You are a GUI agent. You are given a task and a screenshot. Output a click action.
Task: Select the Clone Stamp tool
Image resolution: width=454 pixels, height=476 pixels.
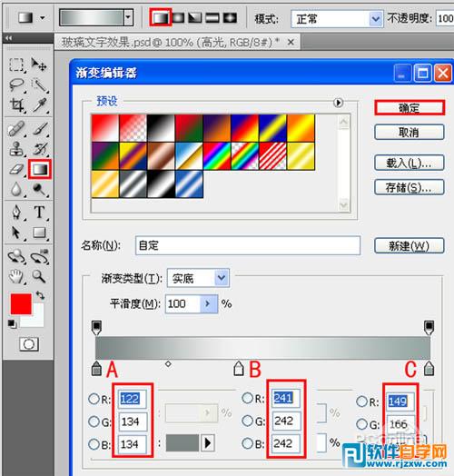[16, 149]
